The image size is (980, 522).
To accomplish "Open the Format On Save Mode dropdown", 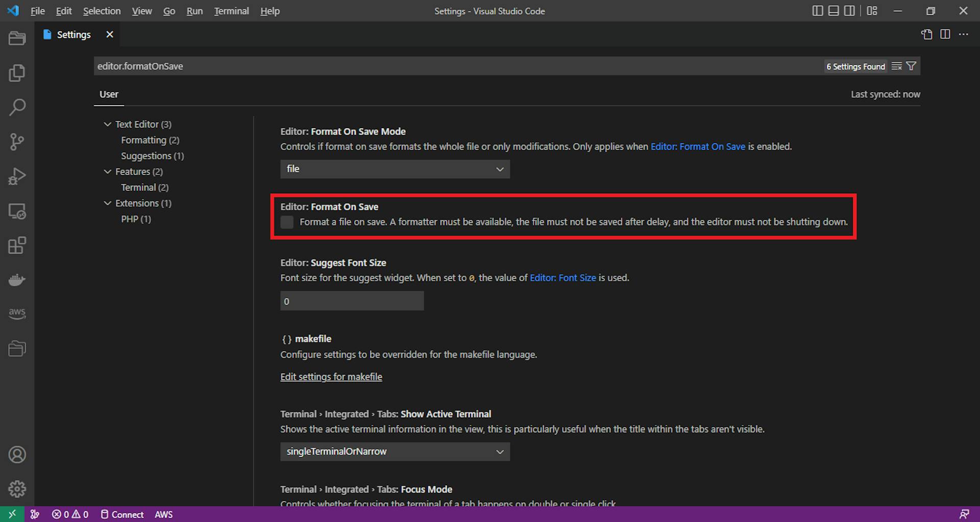I will click(395, 169).
